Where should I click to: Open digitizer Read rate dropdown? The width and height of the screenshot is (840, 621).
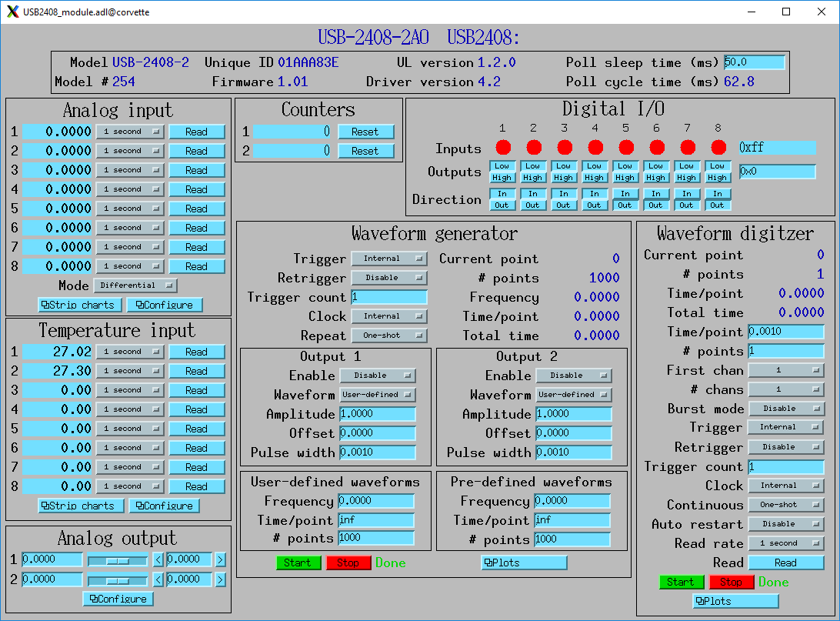[x=786, y=543]
